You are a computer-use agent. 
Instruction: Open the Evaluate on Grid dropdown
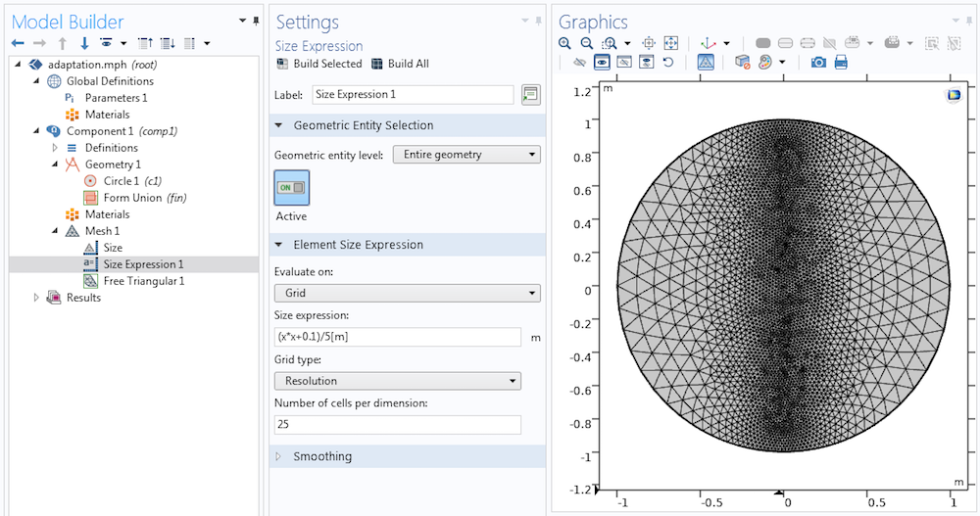[x=407, y=293]
